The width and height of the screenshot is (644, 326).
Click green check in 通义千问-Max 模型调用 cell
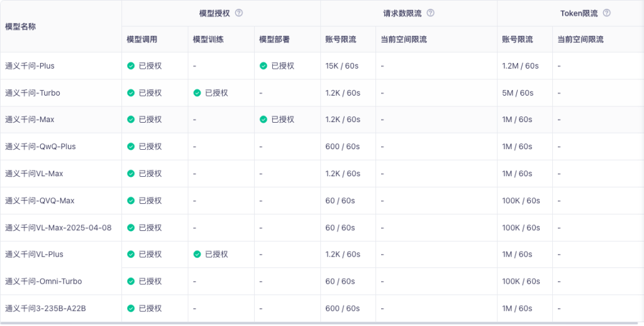tap(131, 119)
